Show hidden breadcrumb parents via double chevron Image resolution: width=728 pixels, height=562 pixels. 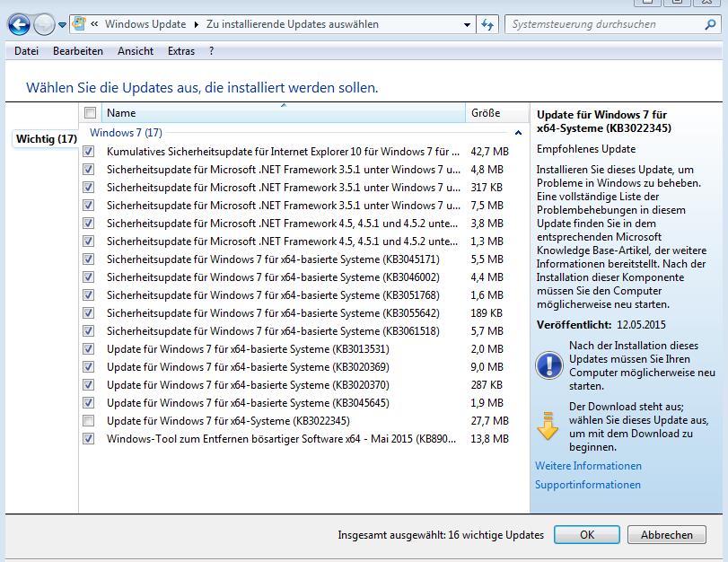click(94, 24)
